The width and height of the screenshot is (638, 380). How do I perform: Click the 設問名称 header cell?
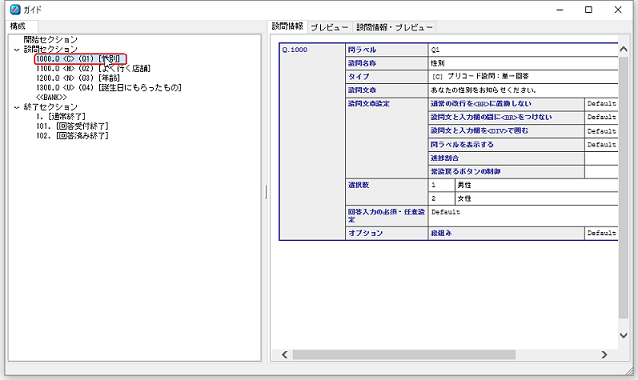click(387, 63)
